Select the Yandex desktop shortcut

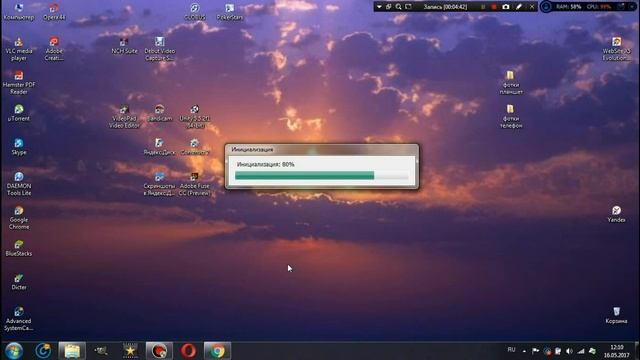pyautogui.click(x=616, y=214)
